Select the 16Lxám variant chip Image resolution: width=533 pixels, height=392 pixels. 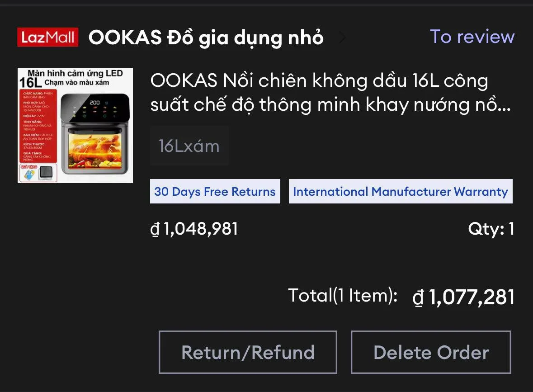189,146
